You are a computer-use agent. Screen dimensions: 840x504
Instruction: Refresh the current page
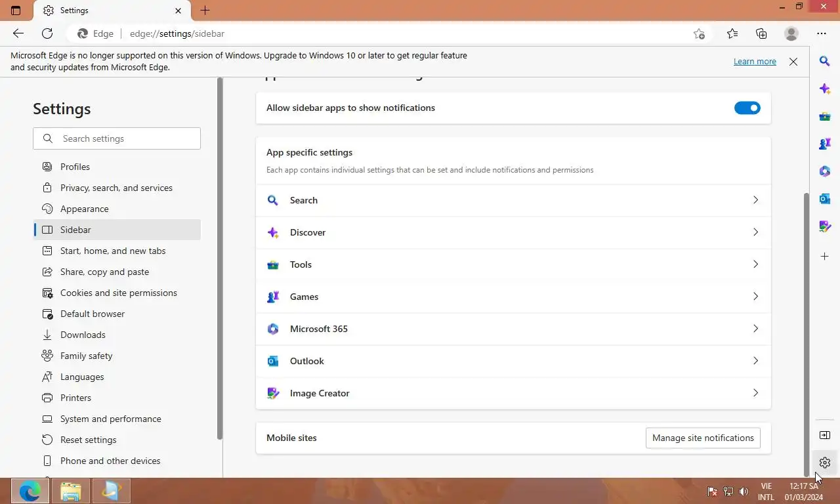tap(47, 33)
